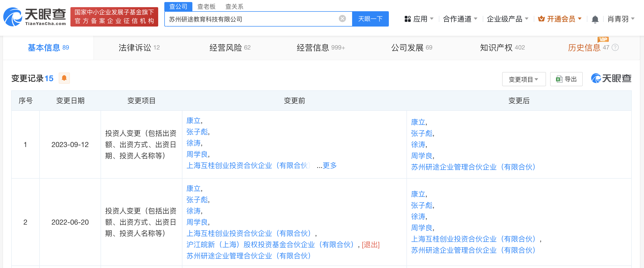Screen dimensions: 644x268
Task: Switch to the 法律诉讼 tab
Action: [x=139, y=48]
